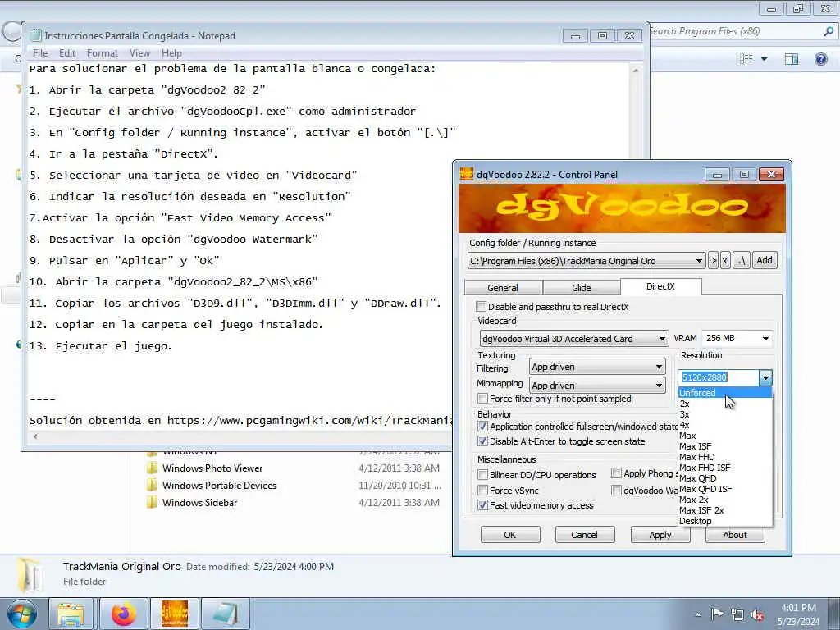
Task: Click the Windows Portable Devices folder icon
Action: pos(152,486)
